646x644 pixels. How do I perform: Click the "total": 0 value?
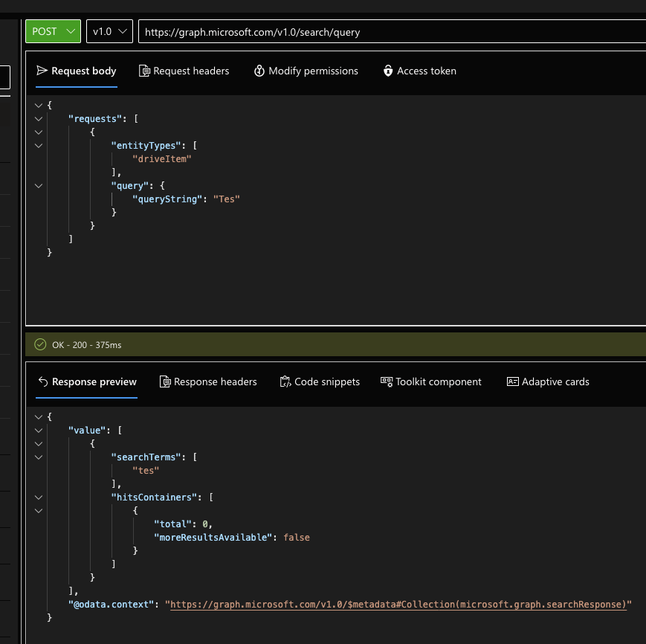205,524
